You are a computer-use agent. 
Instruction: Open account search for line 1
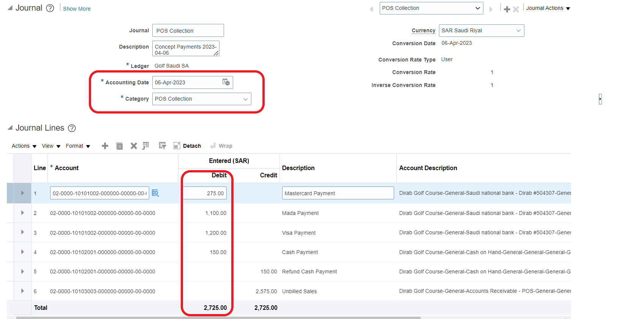coord(155,193)
